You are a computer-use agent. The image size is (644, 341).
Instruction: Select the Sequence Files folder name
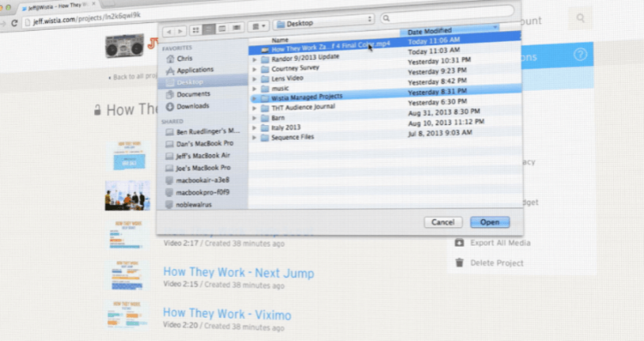(x=292, y=137)
